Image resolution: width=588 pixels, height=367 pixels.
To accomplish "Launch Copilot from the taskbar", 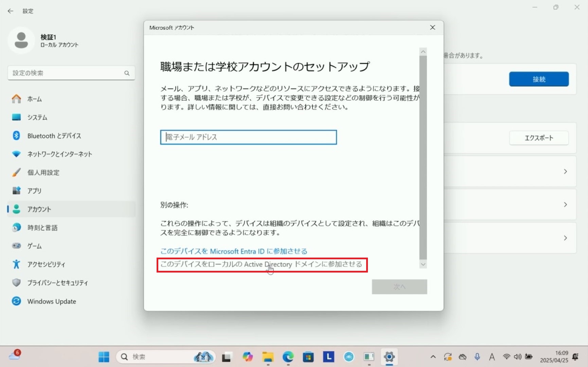I will [x=248, y=357].
